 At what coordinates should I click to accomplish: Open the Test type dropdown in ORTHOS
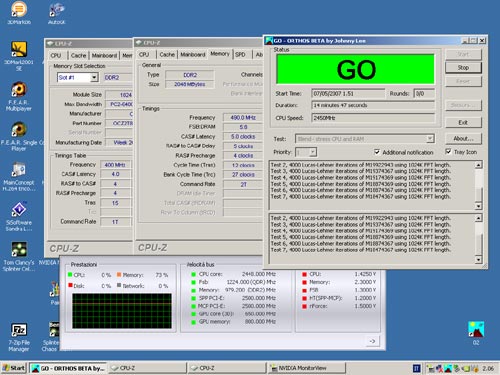pyautogui.click(x=430, y=139)
